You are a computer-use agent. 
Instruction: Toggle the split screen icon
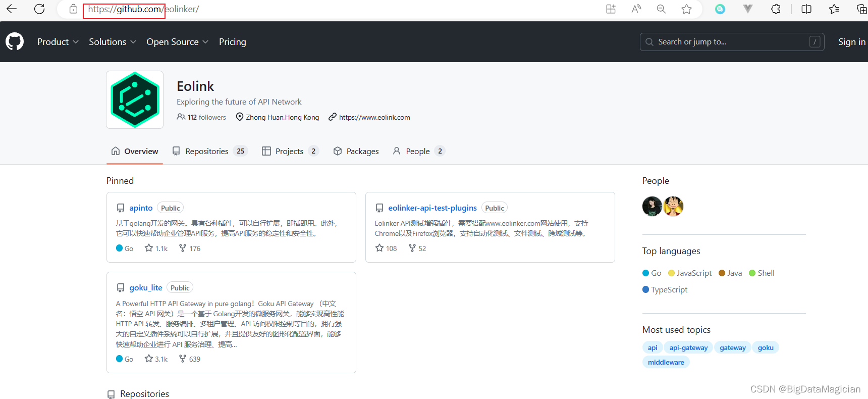click(806, 9)
